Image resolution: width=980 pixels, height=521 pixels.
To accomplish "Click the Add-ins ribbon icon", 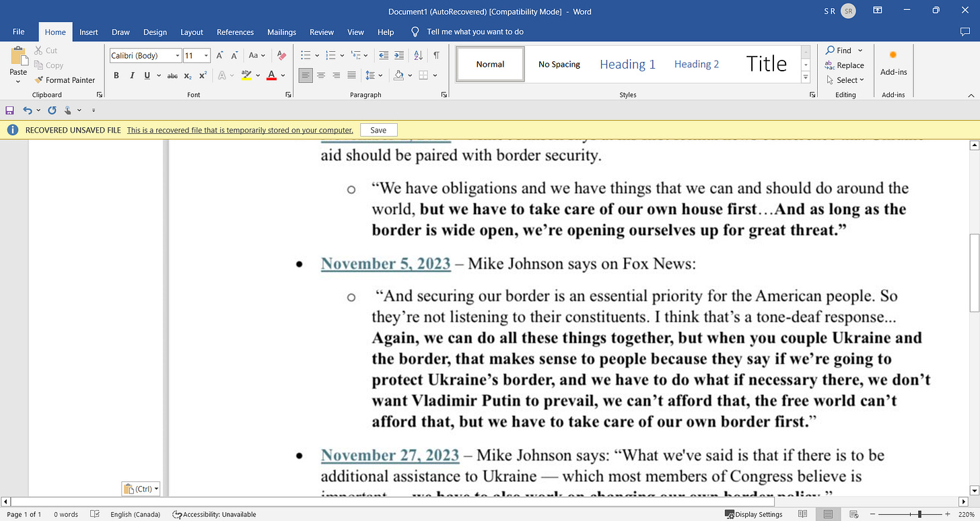I will click(893, 62).
